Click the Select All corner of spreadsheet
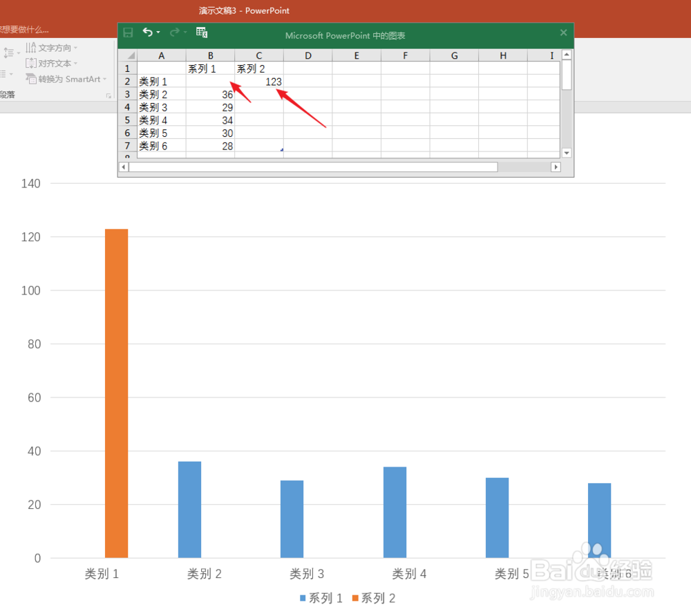The height and width of the screenshot is (616, 691). click(x=129, y=55)
